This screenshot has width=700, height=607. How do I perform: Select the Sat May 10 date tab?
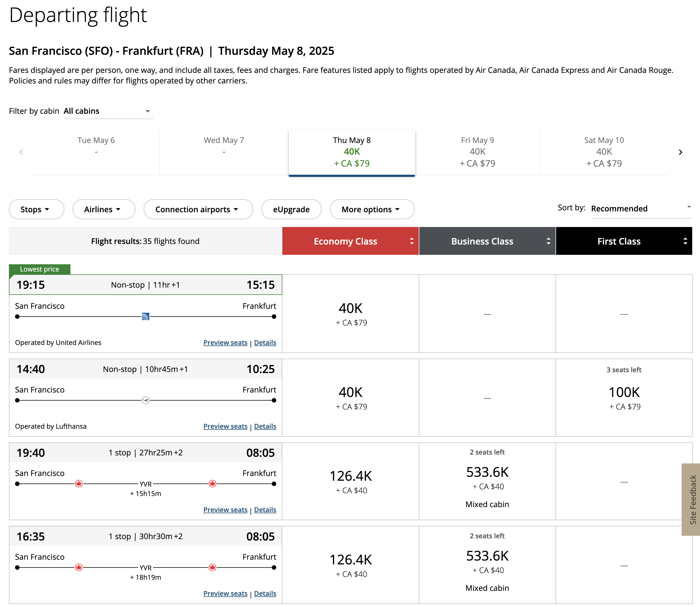pos(604,152)
